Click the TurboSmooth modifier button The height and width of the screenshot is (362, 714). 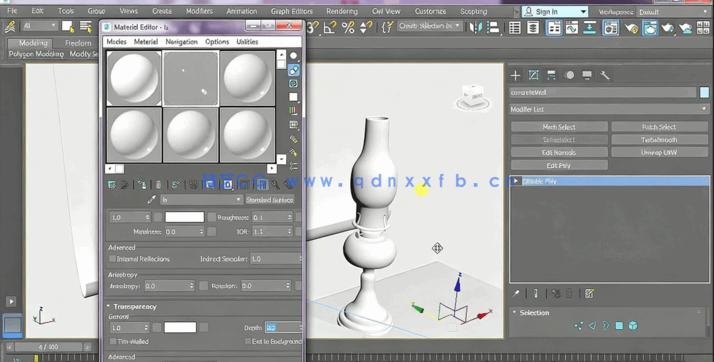[x=659, y=140]
